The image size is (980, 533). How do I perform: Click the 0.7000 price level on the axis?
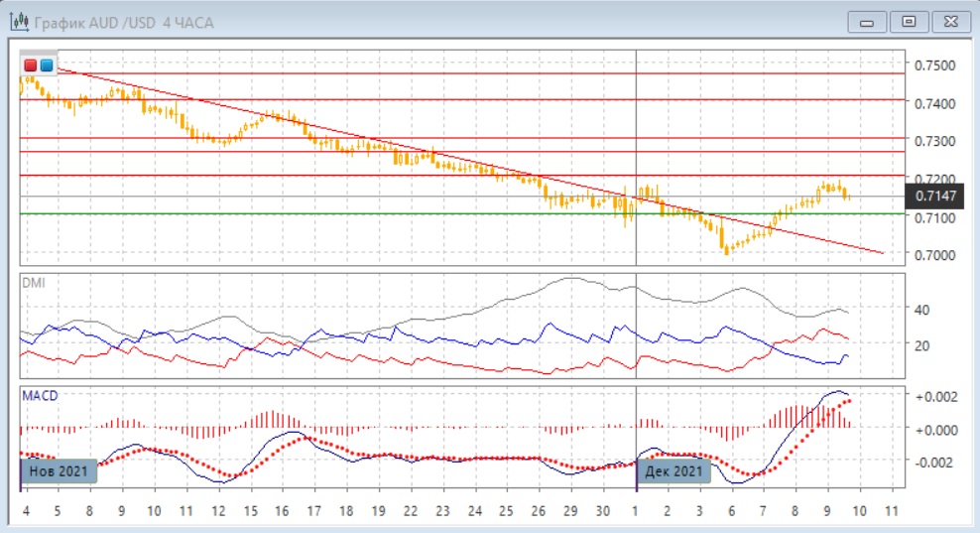pos(935,255)
